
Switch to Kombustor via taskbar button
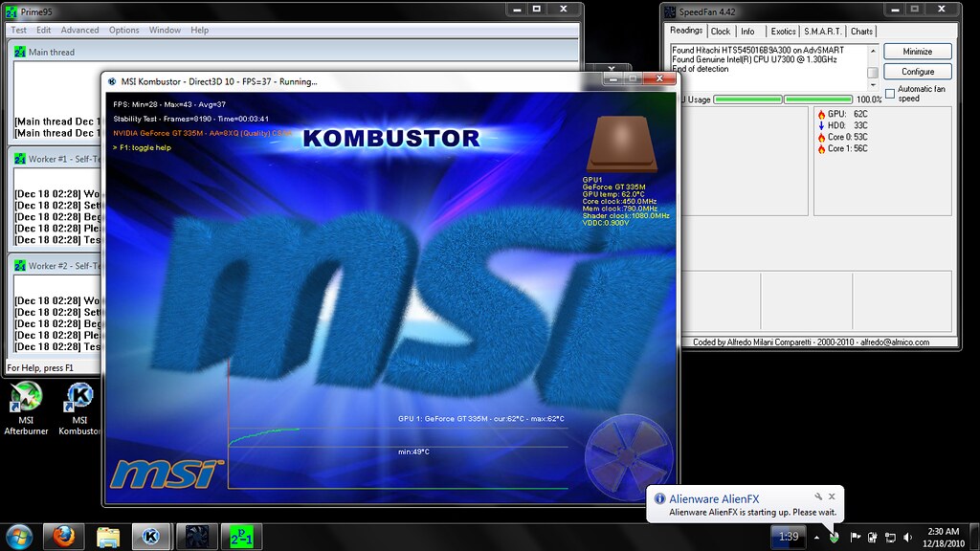coord(150,537)
